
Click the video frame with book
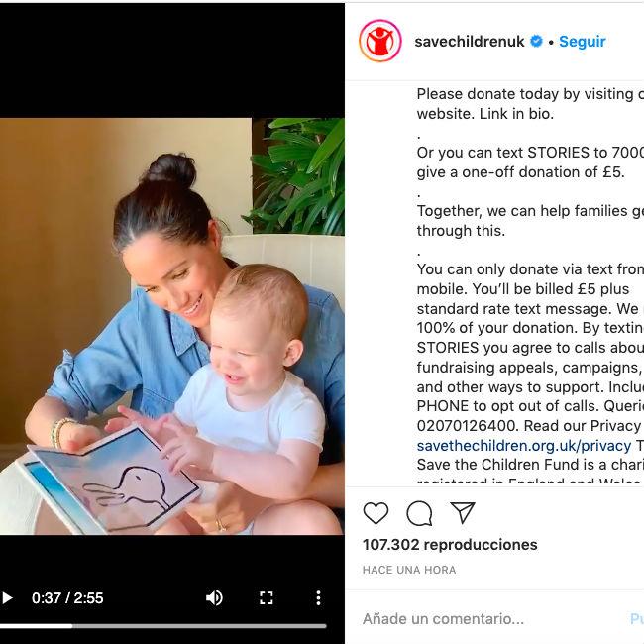[x=172, y=327]
